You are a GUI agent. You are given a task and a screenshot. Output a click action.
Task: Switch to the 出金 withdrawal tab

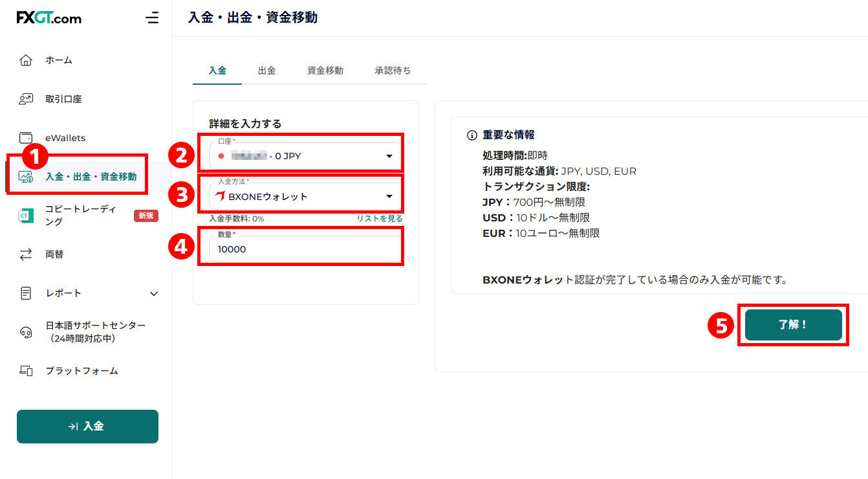coord(266,70)
